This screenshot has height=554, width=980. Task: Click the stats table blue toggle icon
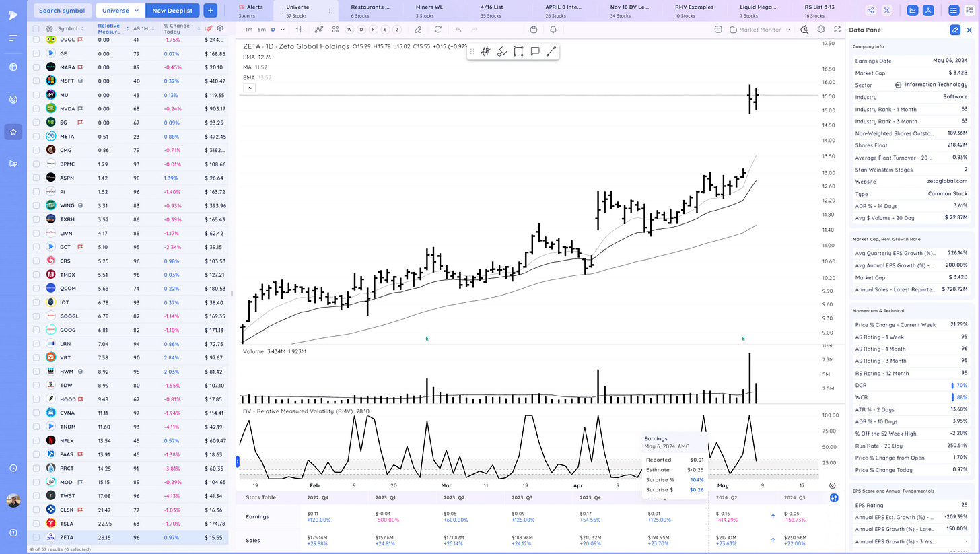pyautogui.click(x=834, y=498)
